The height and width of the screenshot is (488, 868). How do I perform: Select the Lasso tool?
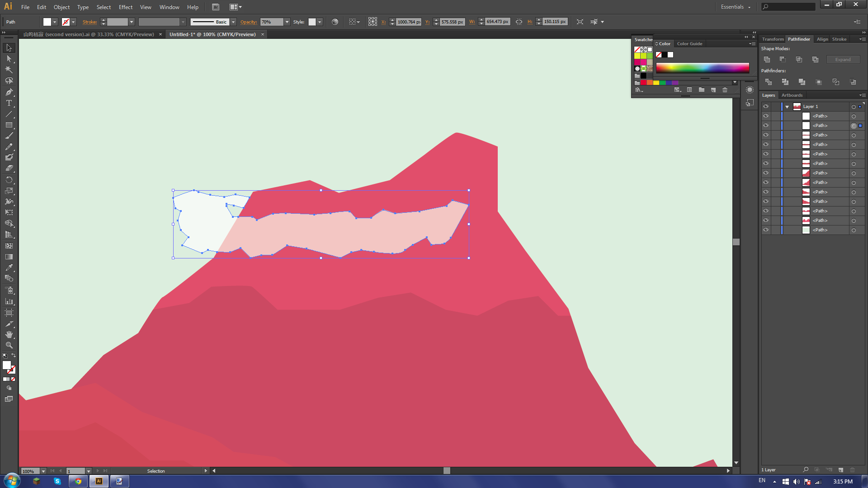(9, 81)
